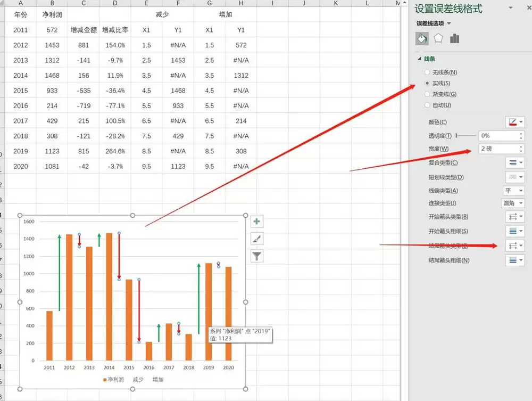Open the 复合类型 compound type picker
Screen dimensions: 532x401
coord(515,162)
